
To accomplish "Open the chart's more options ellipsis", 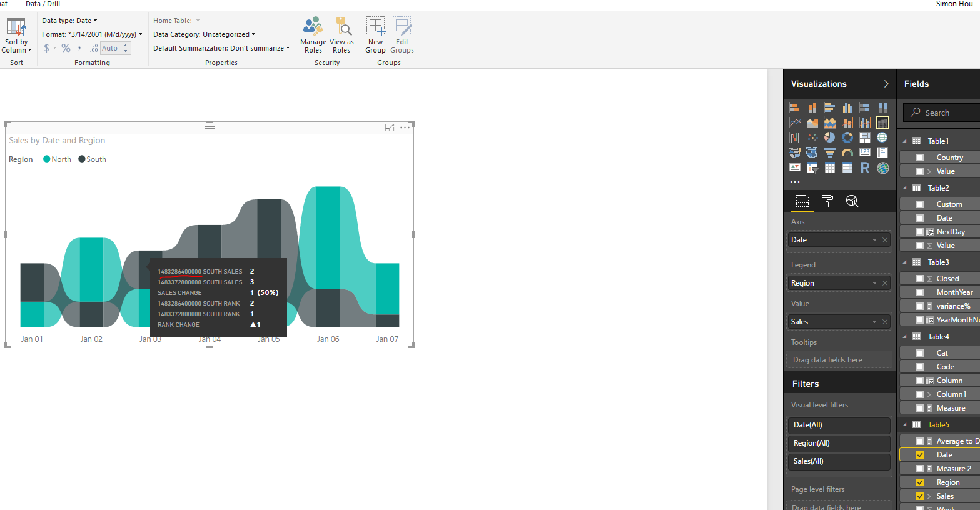I will click(405, 127).
